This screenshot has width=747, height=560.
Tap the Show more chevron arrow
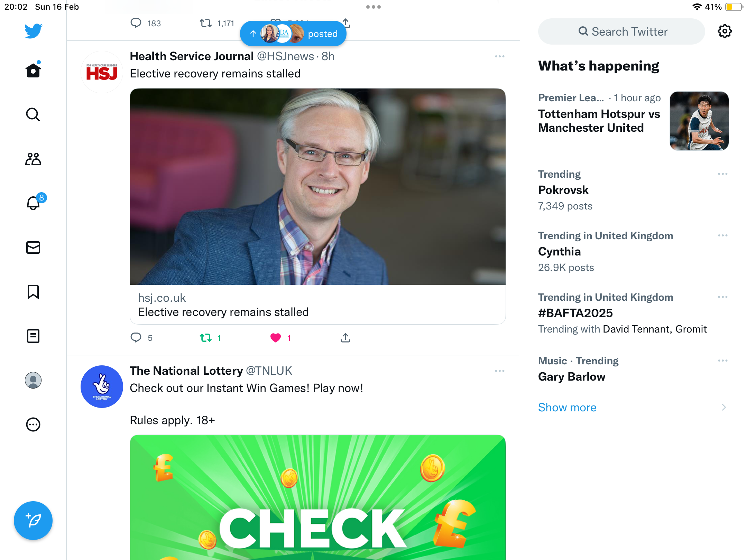click(723, 407)
